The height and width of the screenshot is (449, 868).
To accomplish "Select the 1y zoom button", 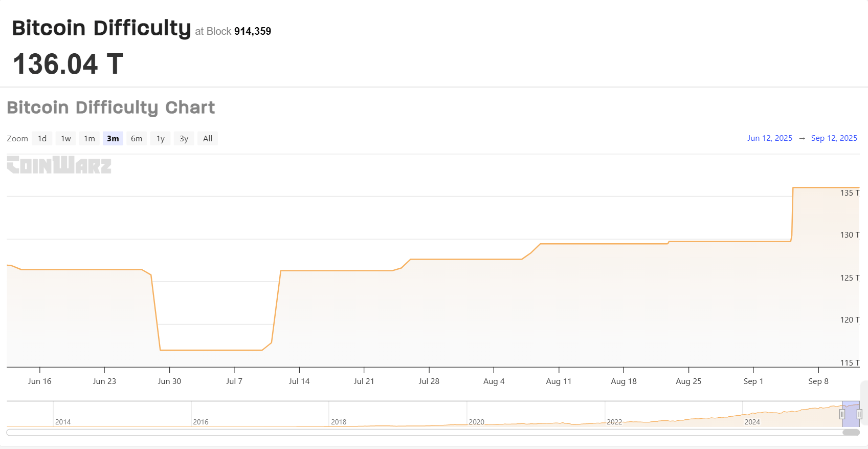I will click(x=161, y=139).
